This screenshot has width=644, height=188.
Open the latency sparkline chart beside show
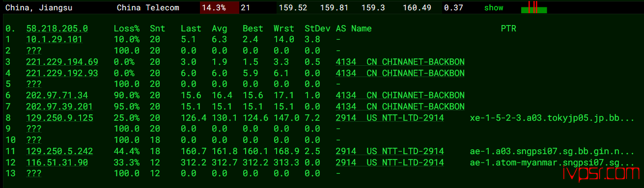534,7
